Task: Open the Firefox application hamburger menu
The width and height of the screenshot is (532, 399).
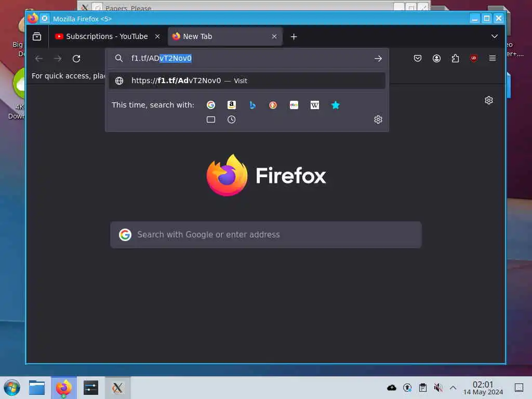Action: (493, 58)
